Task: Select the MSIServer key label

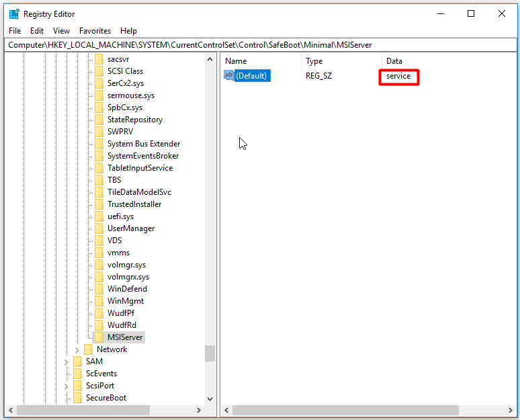Action: coord(125,337)
